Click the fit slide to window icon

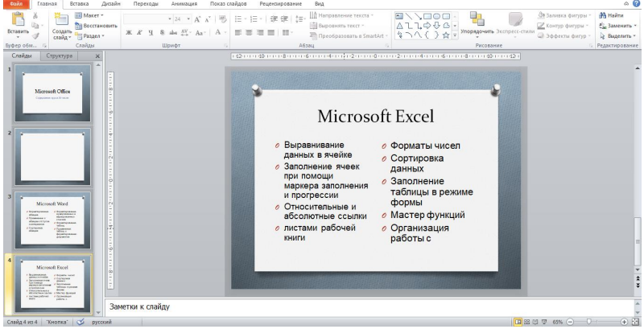[x=635, y=323]
